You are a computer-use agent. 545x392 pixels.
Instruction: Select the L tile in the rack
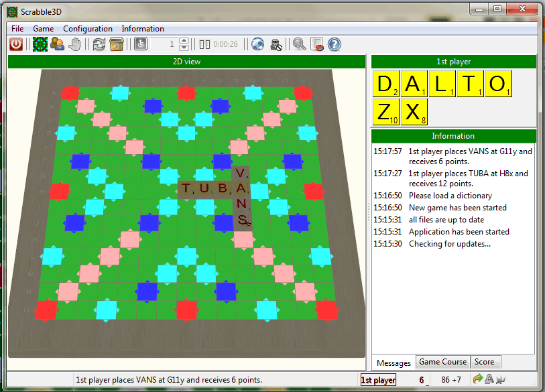pos(442,84)
